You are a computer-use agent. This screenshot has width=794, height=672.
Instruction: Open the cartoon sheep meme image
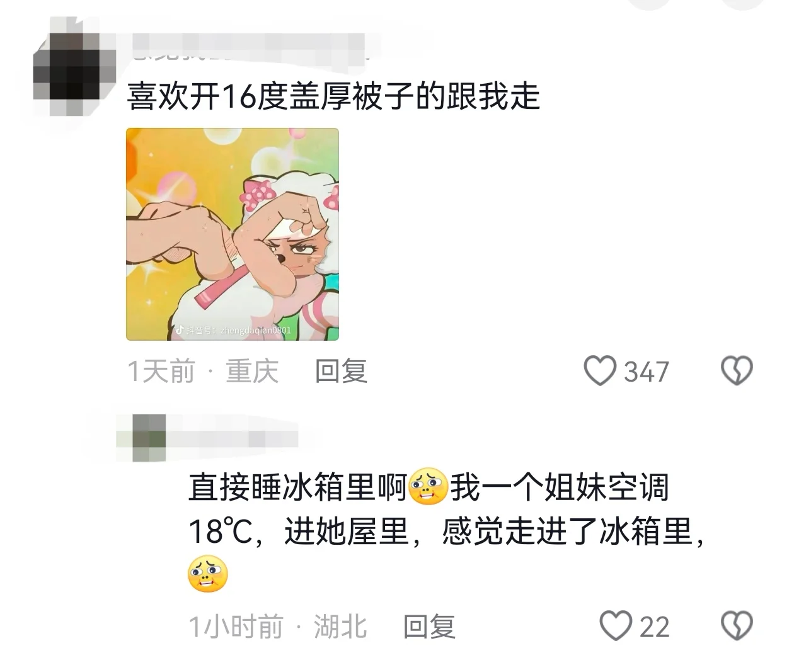(233, 234)
